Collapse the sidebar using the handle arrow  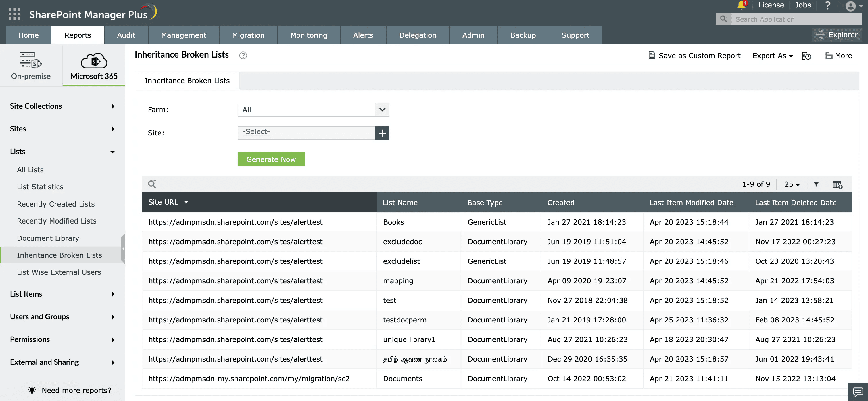pos(123,249)
